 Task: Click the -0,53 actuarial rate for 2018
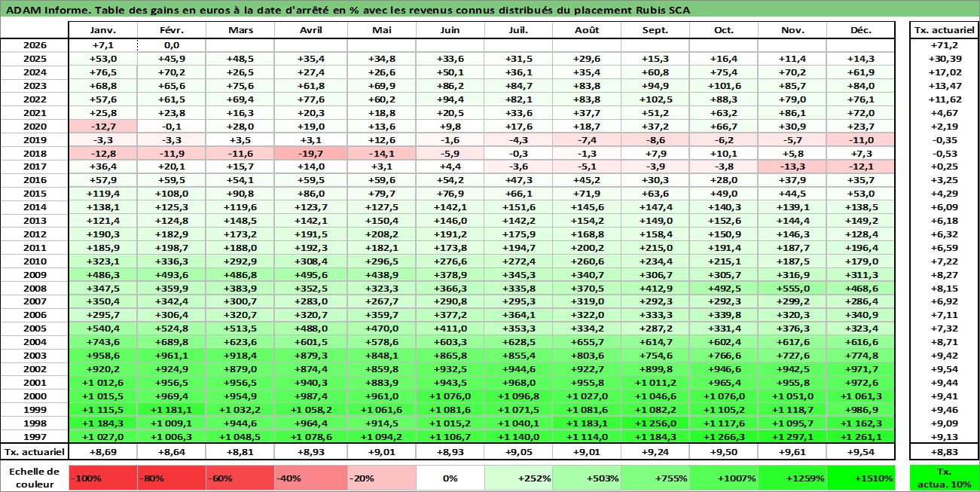coord(944,154)
